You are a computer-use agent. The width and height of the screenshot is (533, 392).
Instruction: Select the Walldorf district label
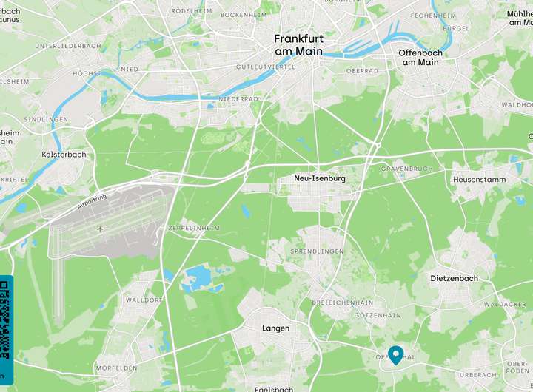(x=144, y=300)
